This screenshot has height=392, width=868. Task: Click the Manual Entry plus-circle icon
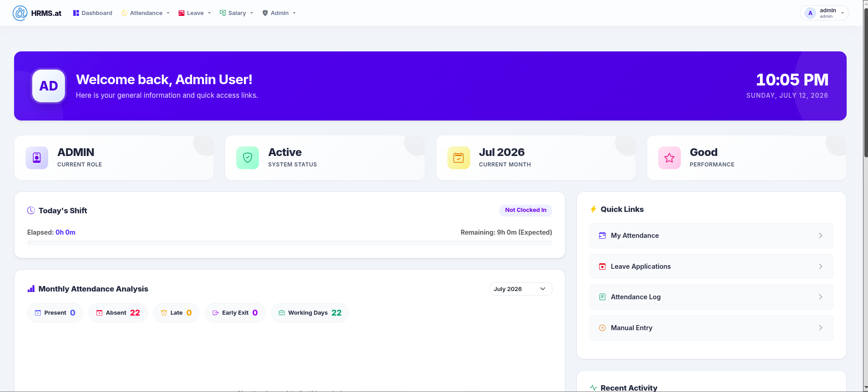pyautogui.click(x=602, y=328)
